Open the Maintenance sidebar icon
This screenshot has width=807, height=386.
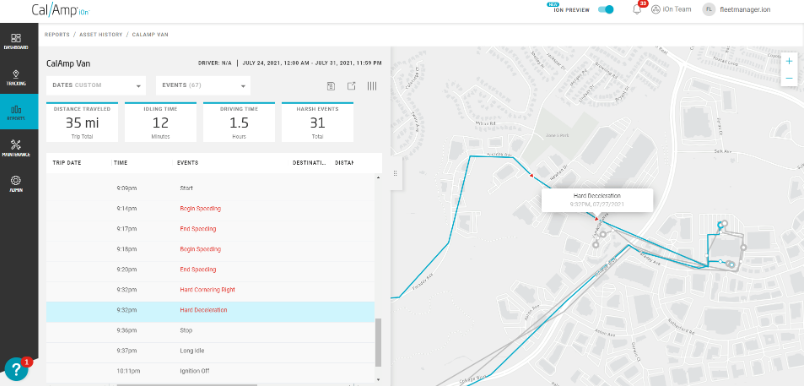point(16,148)
